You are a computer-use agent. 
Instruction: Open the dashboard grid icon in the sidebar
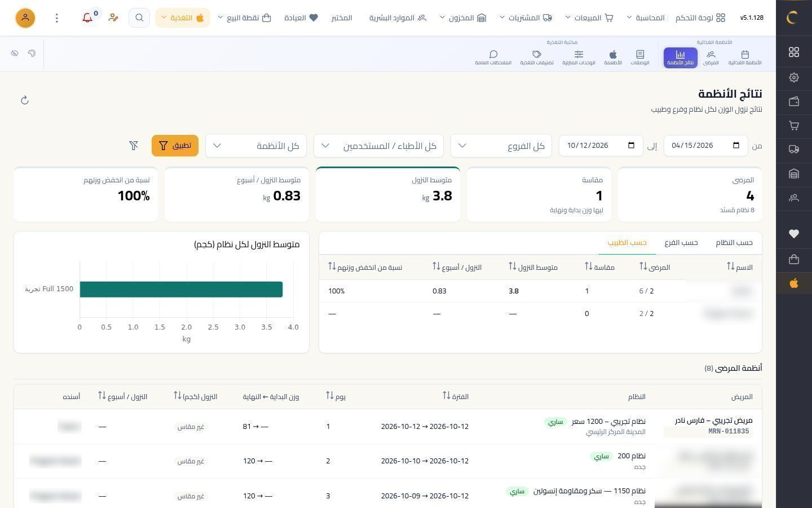coord(794,52)
